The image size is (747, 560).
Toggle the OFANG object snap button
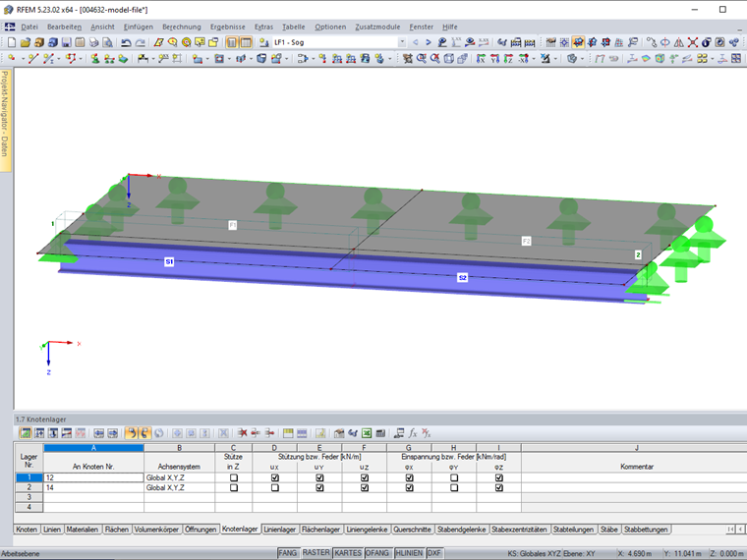[x=377, y=553]
